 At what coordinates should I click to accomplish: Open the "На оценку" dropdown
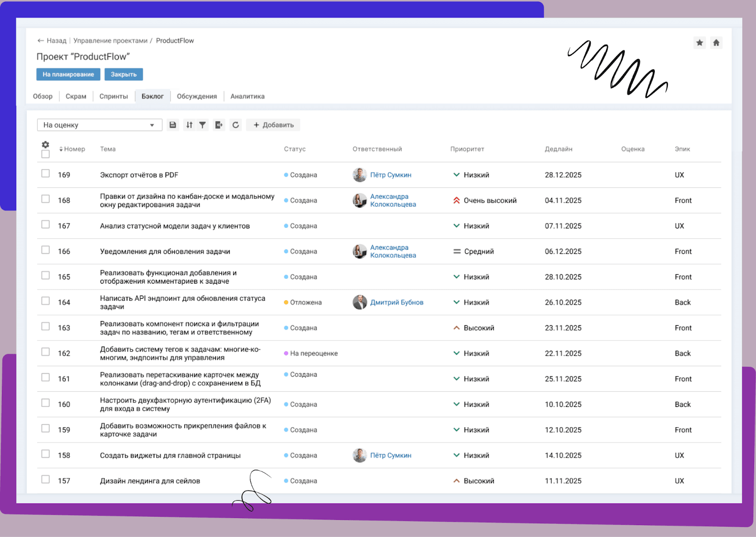99,125
